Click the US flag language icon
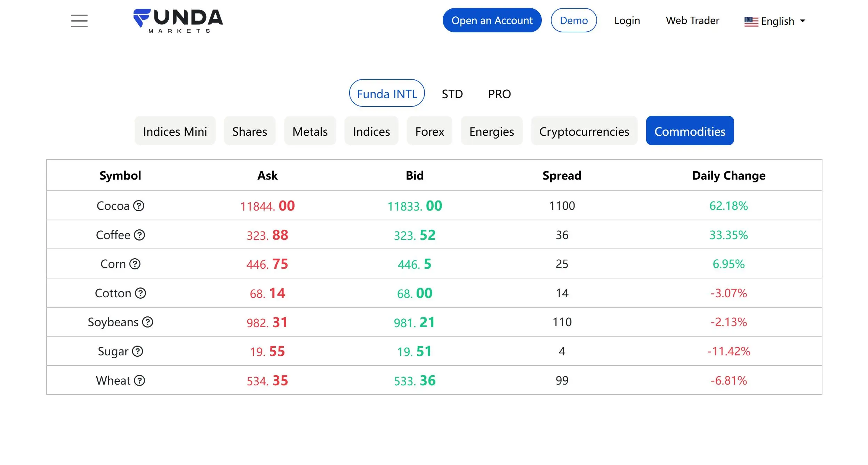This screenshot has height=465, width=868. 751,22
